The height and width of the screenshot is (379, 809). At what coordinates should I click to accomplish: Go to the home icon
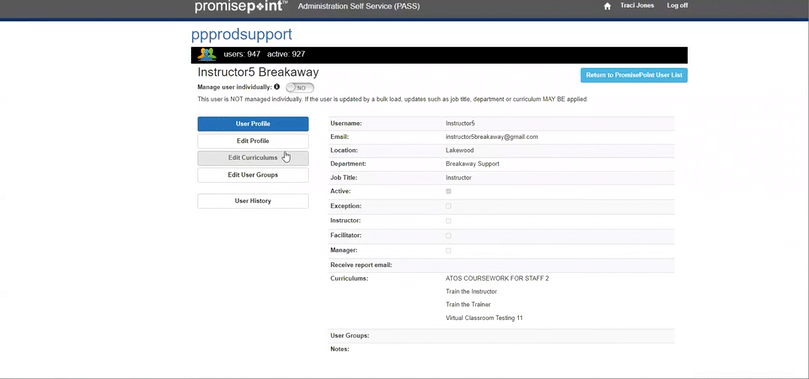pyautogui.click(x=607, y=6)
